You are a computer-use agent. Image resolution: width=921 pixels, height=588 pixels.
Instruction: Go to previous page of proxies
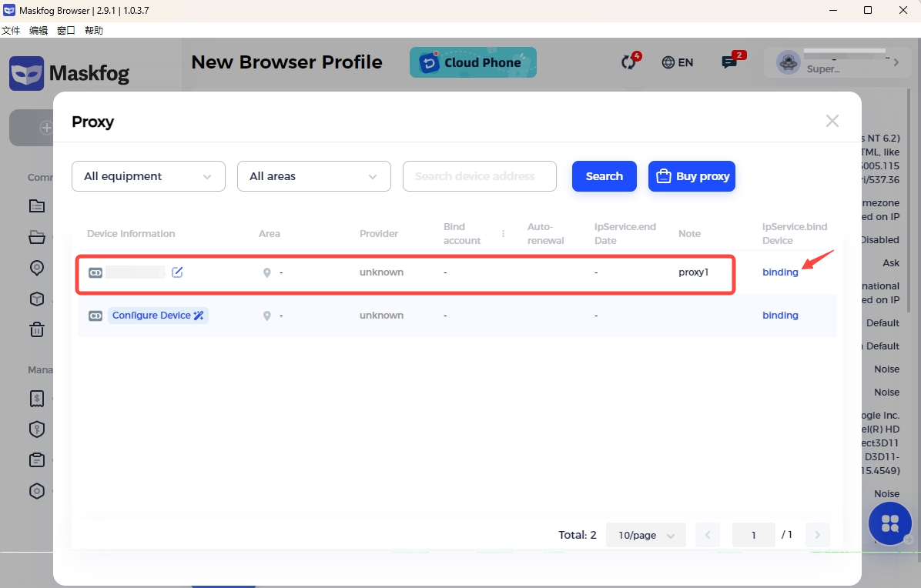[x=708, y=535]
